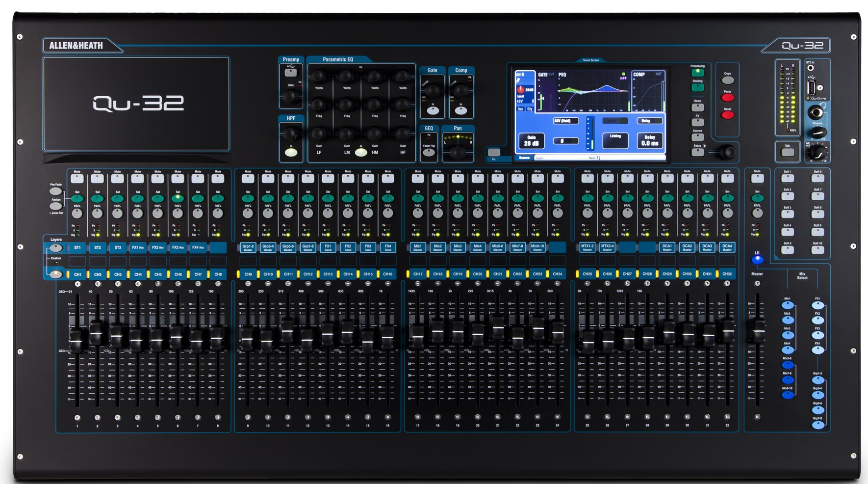Click the Qu-Drive USB port

coord(811,88)
